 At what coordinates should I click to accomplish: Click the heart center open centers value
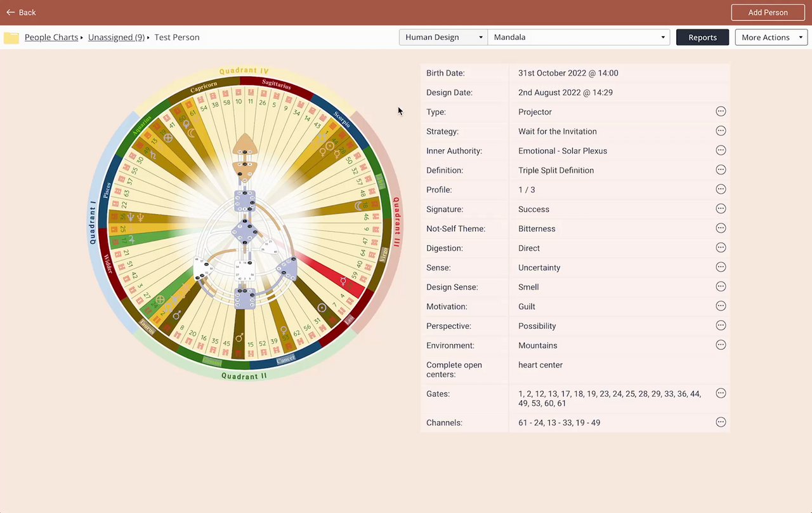(x=540, y=365)
